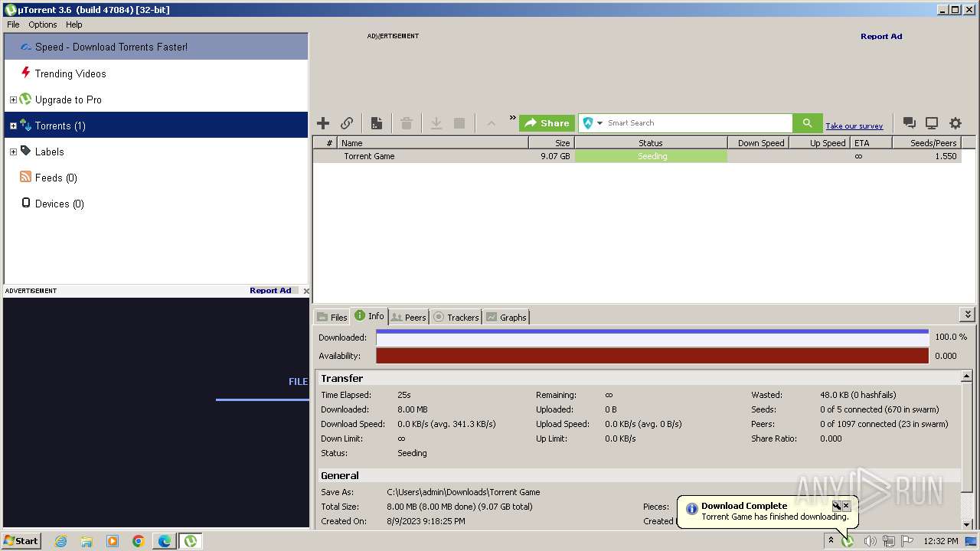Click the Feeds RSS icon
Viewport: 980px width, 551px height.
(x=25, y=177)
